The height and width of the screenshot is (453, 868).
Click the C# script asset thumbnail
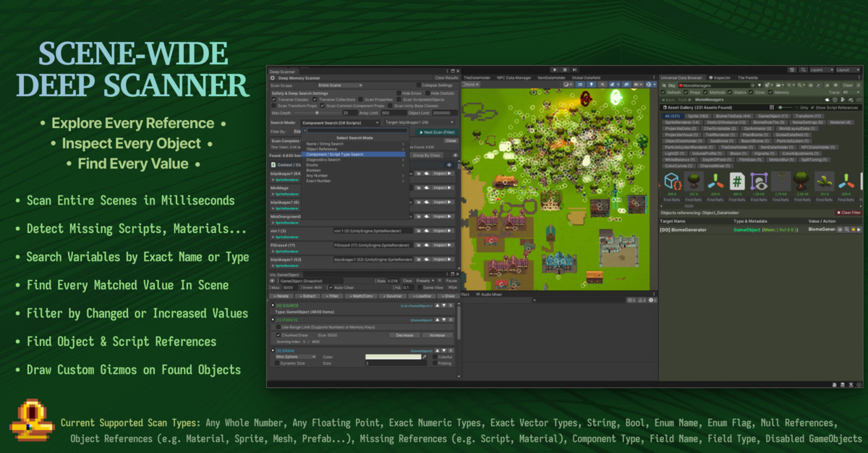[737, 181]
